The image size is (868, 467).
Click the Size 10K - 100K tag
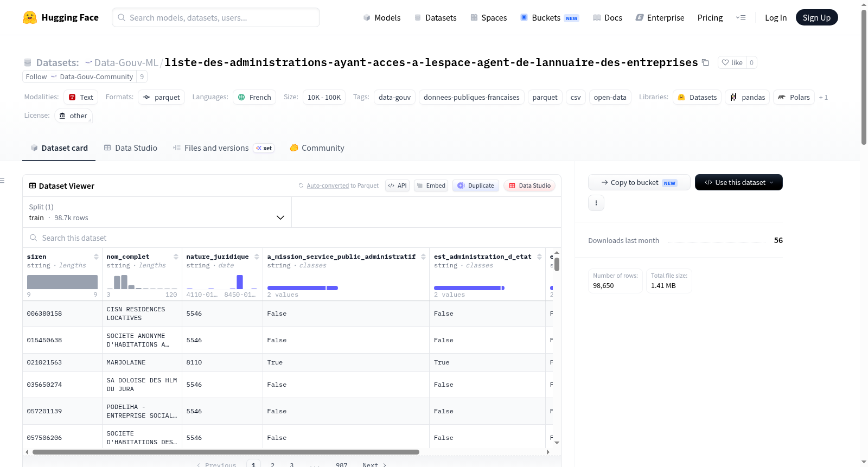pyautogui.click(x=324, y=97)
